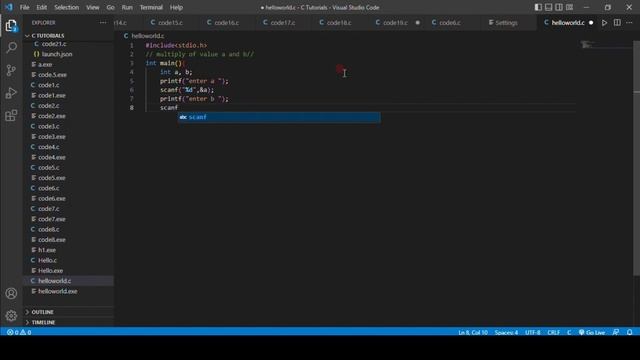The height and width of the screenshot is (360, 640).
Task: Open the Go menu
Action: coord(111,7)
